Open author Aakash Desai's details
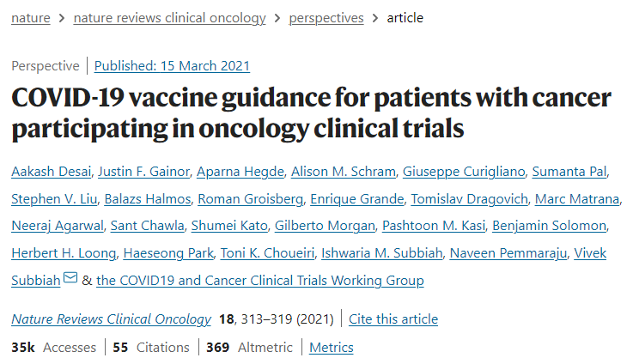The height and width of the screenshot is (364, 633). click(x=52, y=172)
